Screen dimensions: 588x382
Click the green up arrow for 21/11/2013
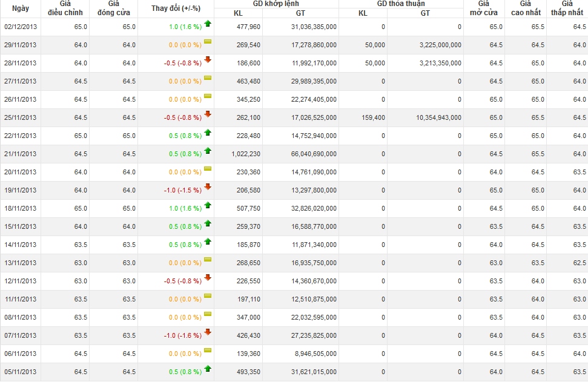208,151
